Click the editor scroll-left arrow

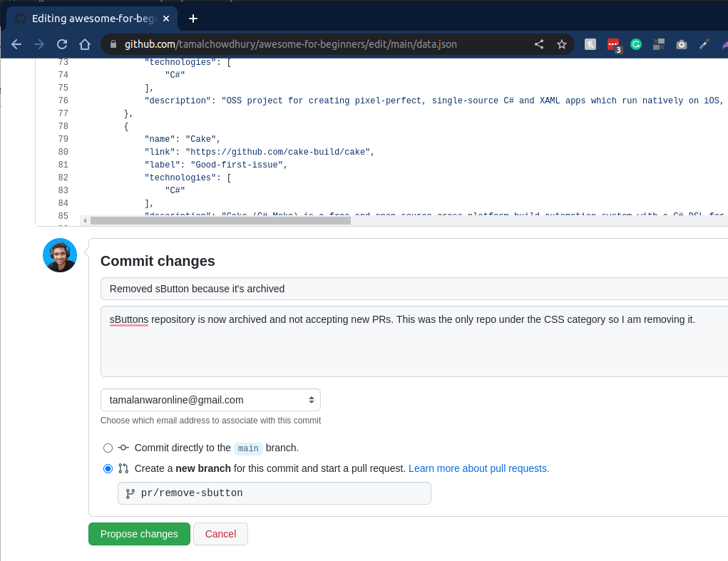coord(85,220)
